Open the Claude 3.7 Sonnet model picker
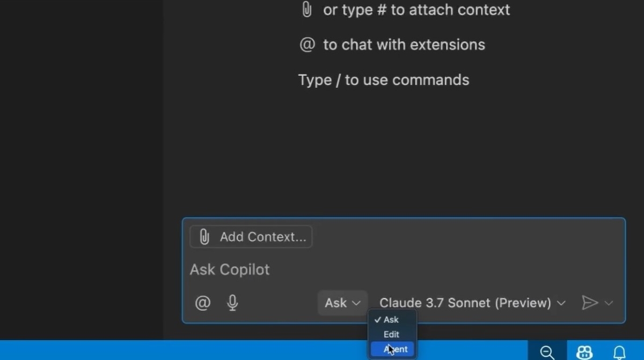 tap(472, 303)
